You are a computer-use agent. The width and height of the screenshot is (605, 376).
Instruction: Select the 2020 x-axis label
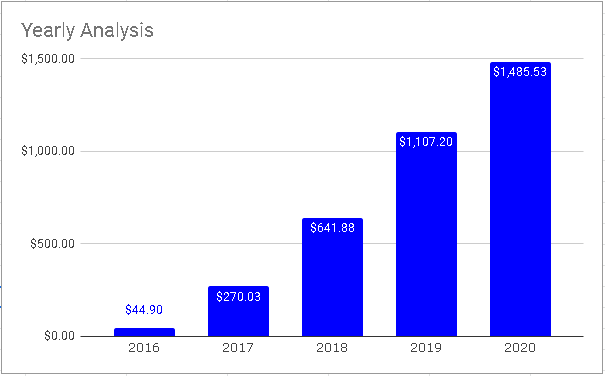point(520,348)
